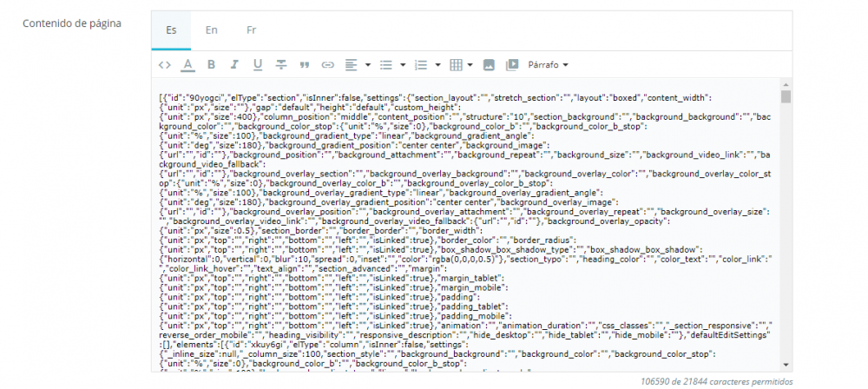Insert table icon

point(456,65)
